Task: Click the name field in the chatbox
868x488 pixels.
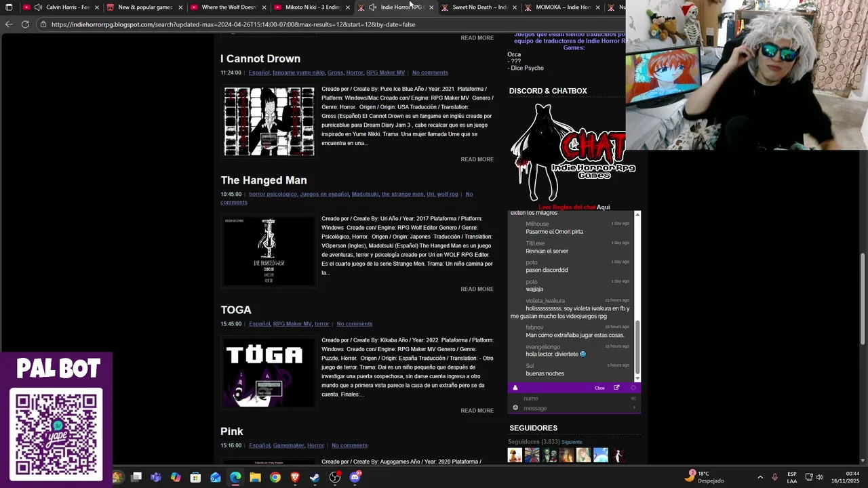Action: [x=575, y=399]
